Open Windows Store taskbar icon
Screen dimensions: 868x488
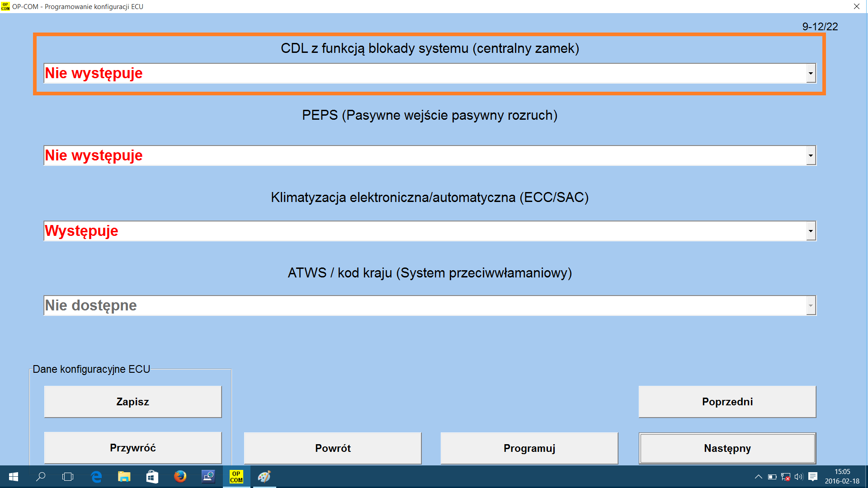pyautogui.click(x=152, y=477)
